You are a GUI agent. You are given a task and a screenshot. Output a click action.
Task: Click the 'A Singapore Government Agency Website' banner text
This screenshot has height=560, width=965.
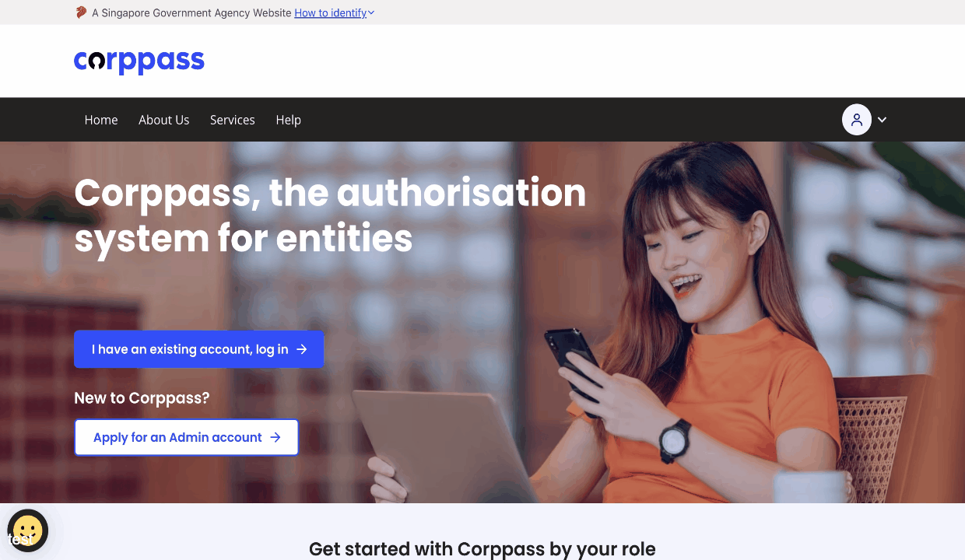[191, 12]
